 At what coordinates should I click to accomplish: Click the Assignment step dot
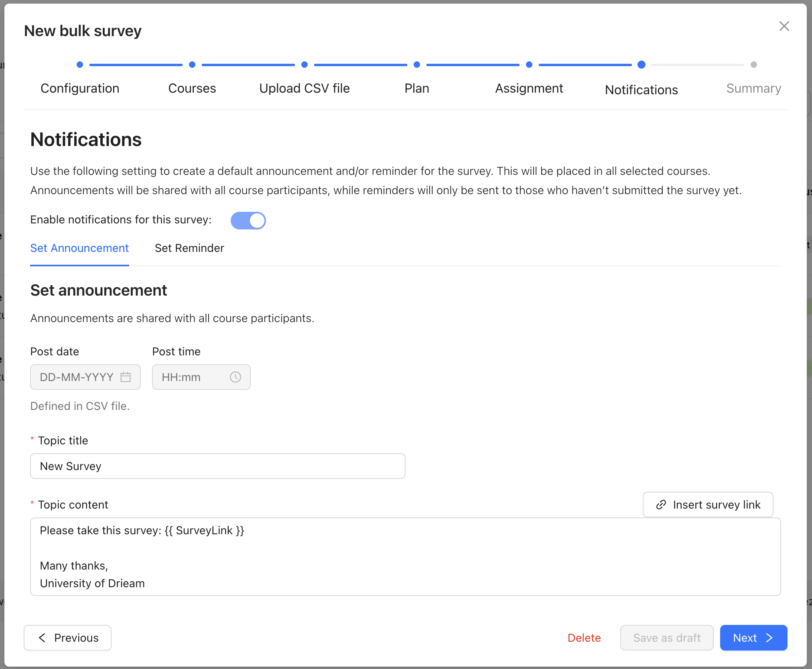click(x=529, y=65)
